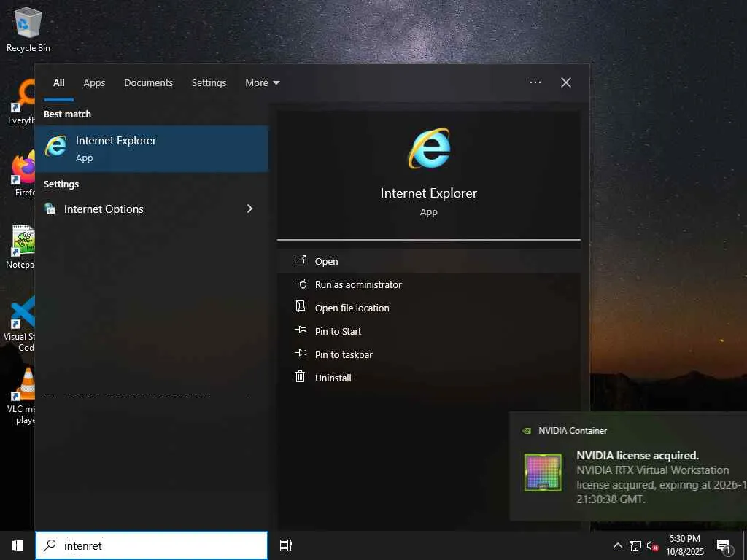Switch to the Apps search tab
747x560 pixels.
pyautogui.click(x=94, y=83)
